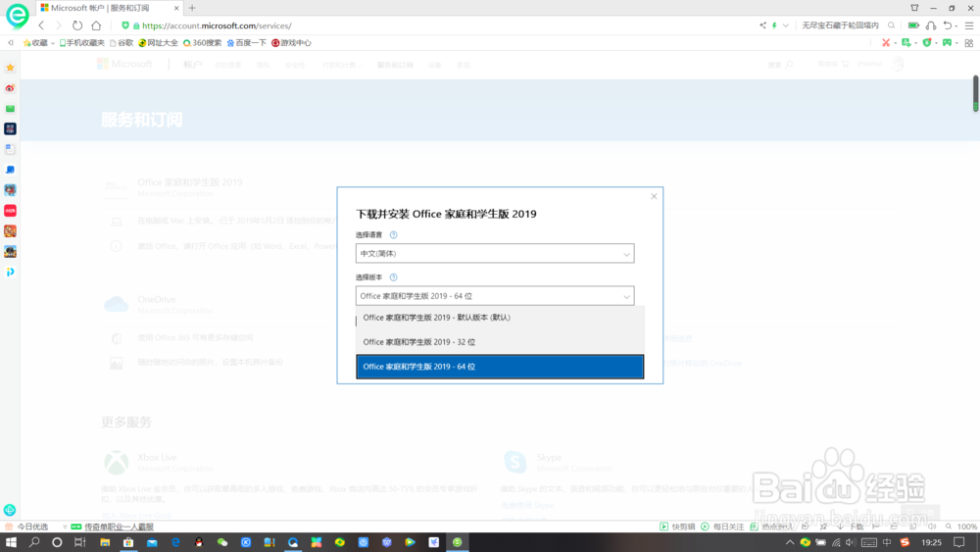980x552 pixels.
Task: Open the browser home page icon
Action: [x=96, y=25]
